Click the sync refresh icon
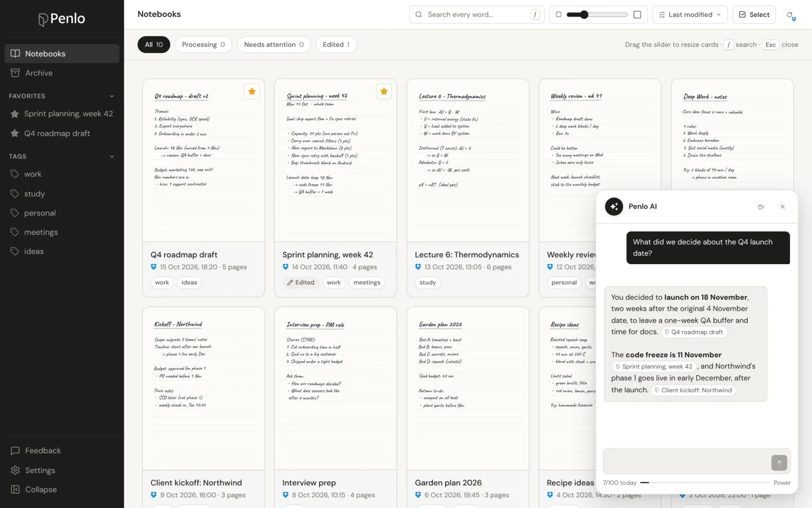This screenshot has width=812, height=508. click(x=790, y=15)
